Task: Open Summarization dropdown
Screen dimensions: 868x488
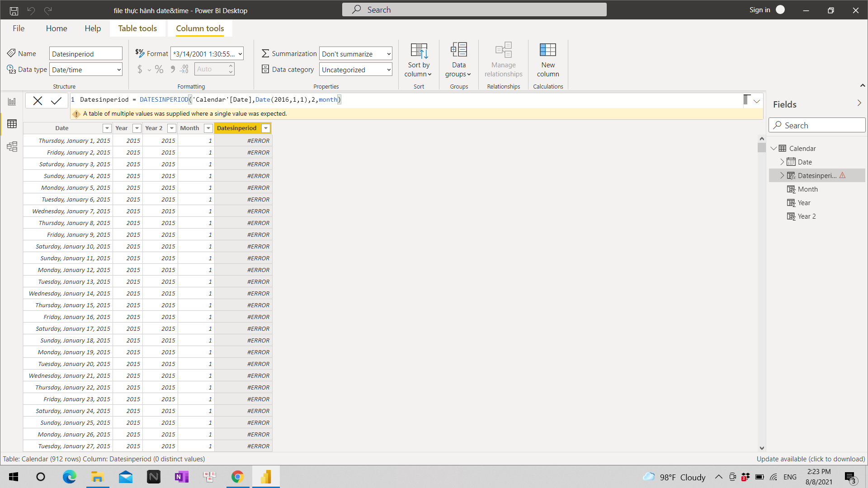Action: click(x=355, y=54)
